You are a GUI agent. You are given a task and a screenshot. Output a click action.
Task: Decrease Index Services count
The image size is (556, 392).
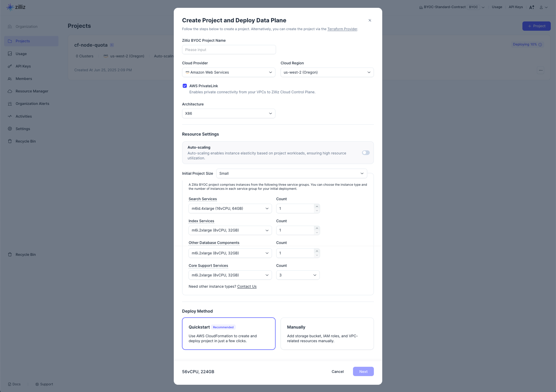317,233
